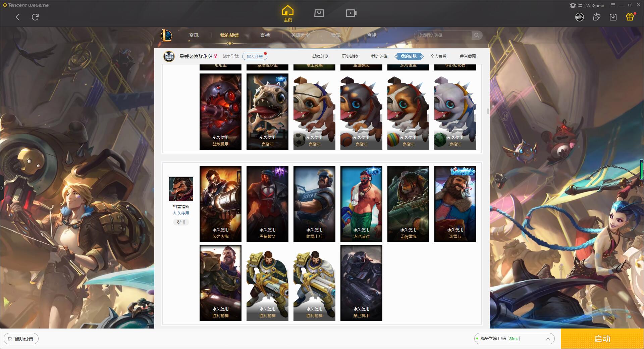Click the 启动 launch button
Screen dimensions: 644x349
tap(602, 339)
